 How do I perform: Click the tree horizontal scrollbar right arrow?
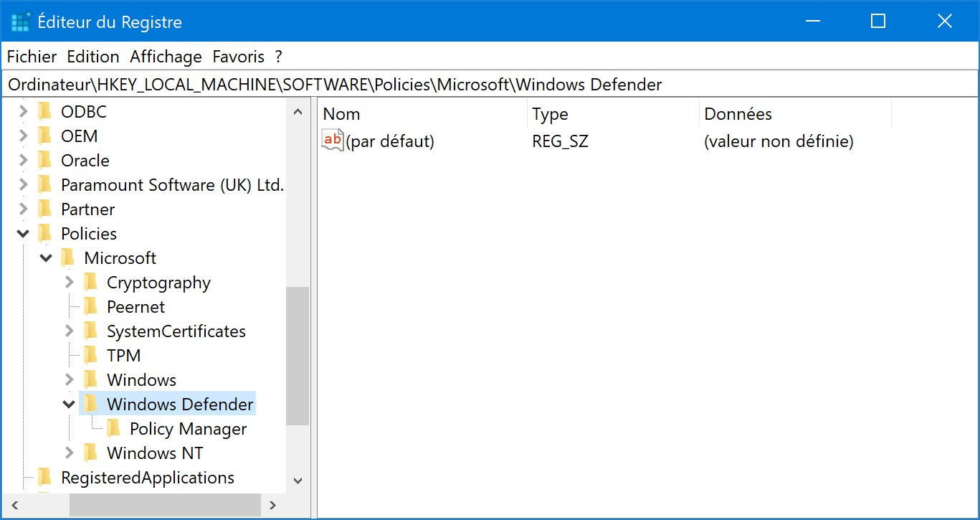click(x=272, y=505)
